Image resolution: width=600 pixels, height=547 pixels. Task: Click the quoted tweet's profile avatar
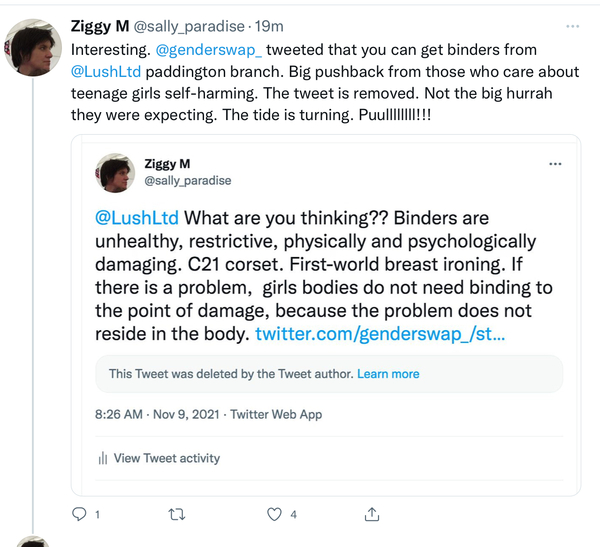pos(115,172)
